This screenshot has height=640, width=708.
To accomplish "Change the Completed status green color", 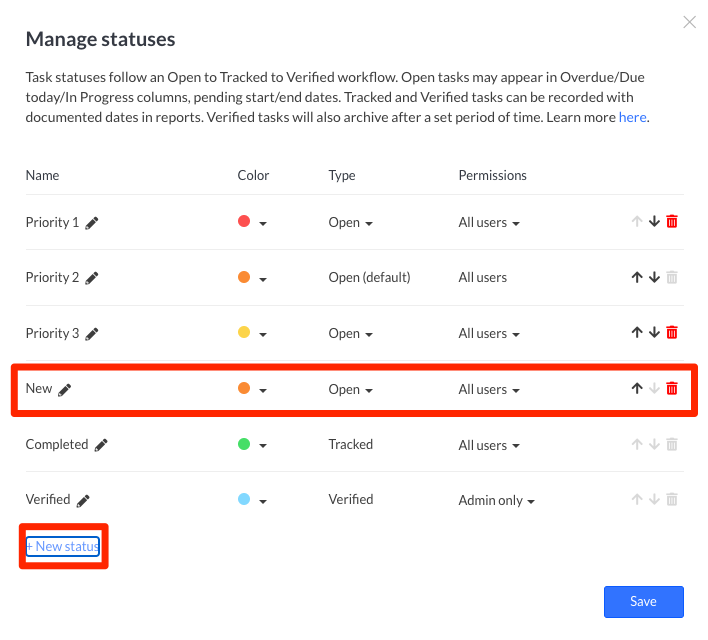I will [x=252, y=445].
